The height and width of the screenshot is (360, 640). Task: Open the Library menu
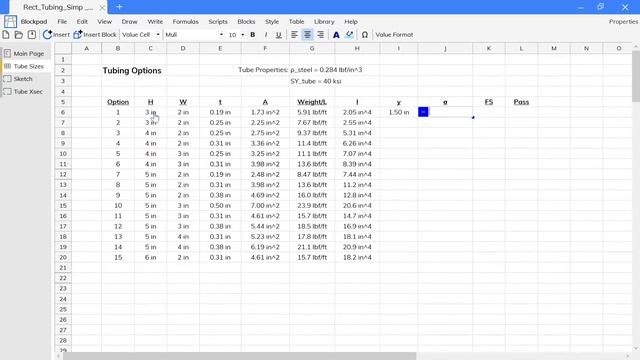(x=324, y=22)
